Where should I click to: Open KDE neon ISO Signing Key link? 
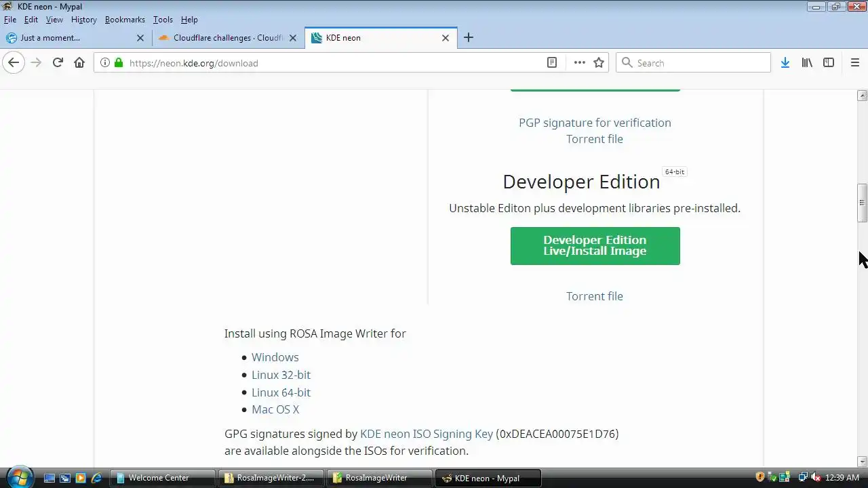pos(427,434)
